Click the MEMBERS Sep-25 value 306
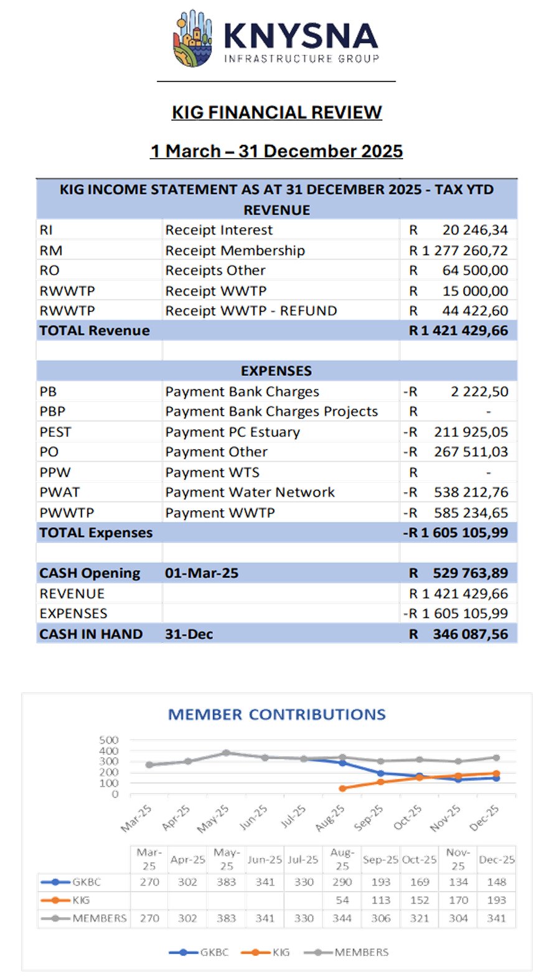 tap(381, 918)
